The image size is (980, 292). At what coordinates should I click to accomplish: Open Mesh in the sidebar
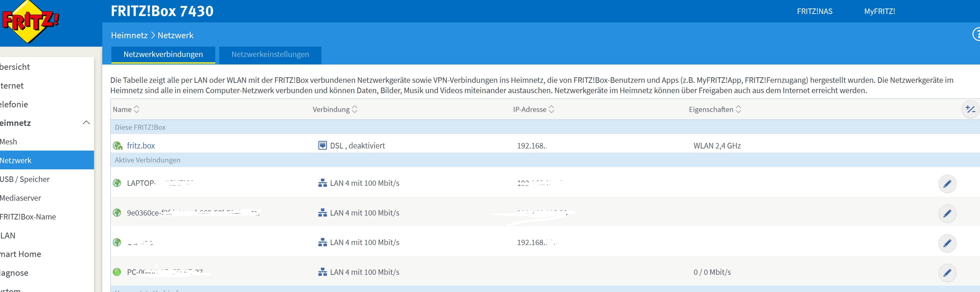click(9, 142)
